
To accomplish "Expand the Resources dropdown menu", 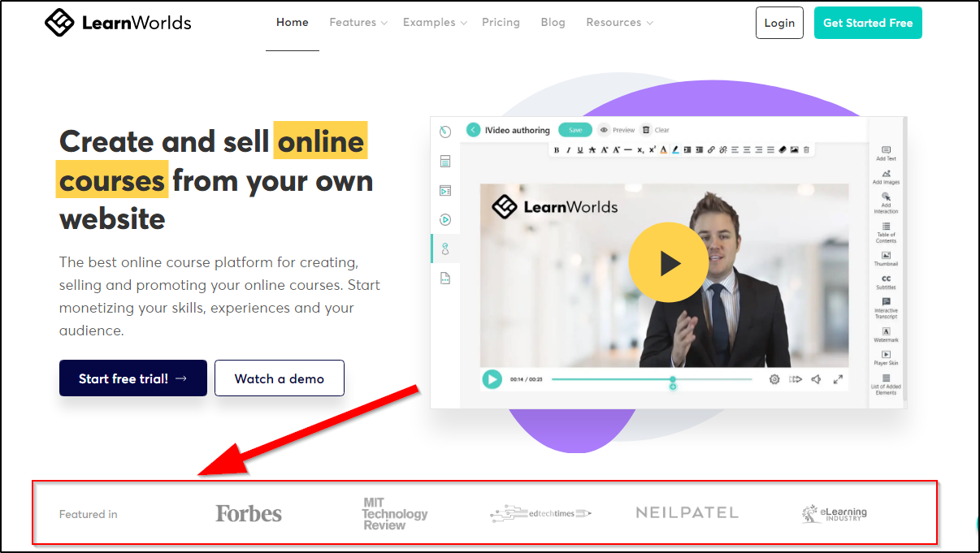I will pyautogui.click(x=619, y=23).
